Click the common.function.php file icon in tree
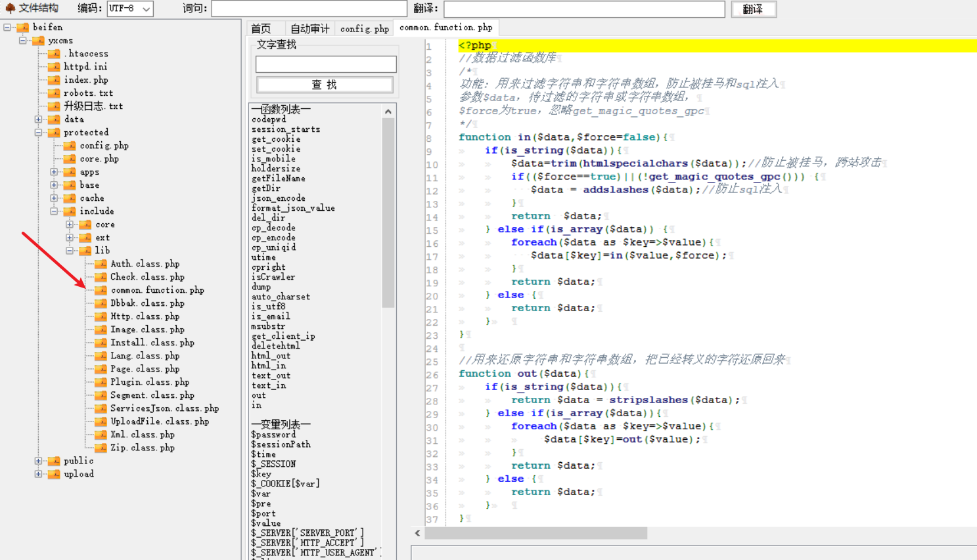 (x=101, y=290)
